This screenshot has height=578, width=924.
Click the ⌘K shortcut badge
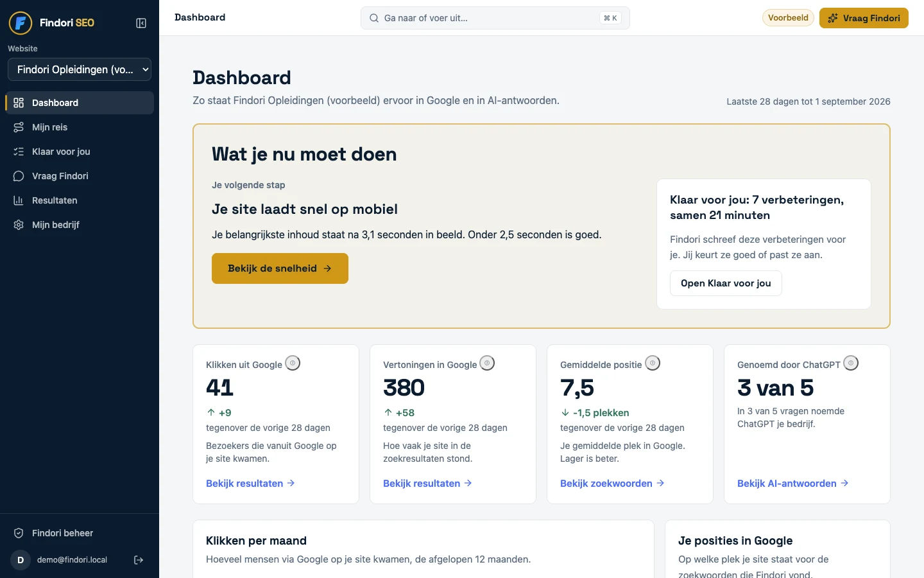[x=610, y=18]
